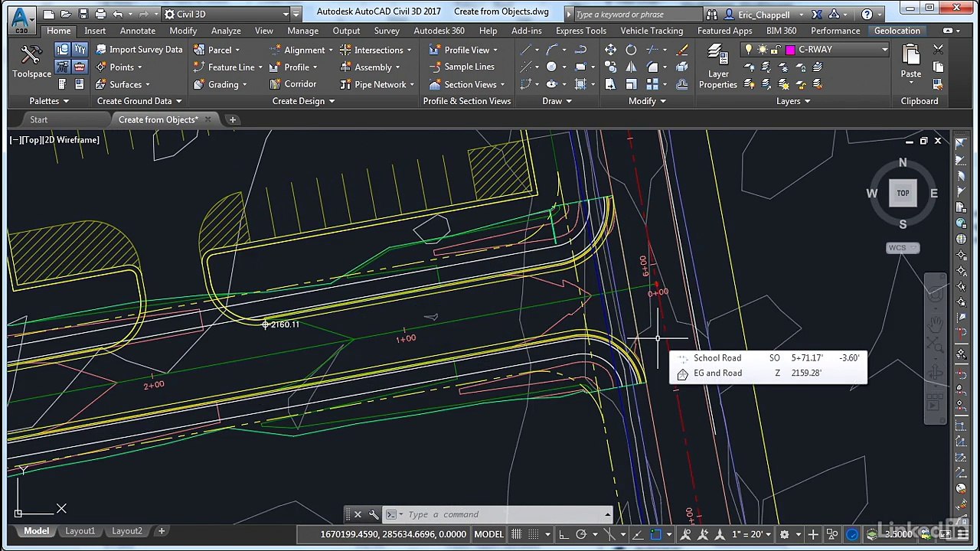Expand the Civil 3D workspace dropdown
Viewport: 980px width, 551px height.
pyautogui.click(x=286, y=14)
